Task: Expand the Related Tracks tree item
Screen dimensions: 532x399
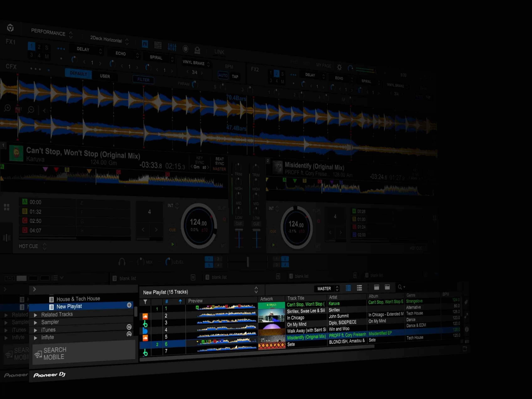Action: (36, 315)
